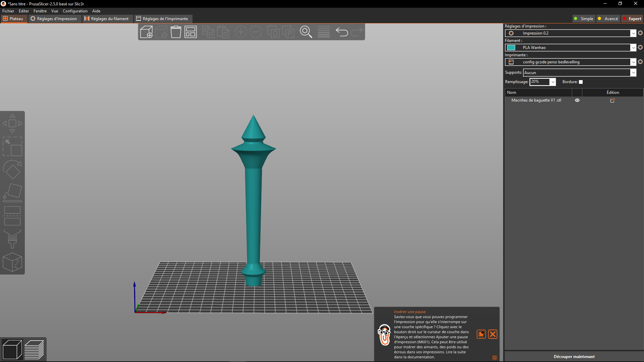The width and height of the screenshot is (644, 362).
Task: Select the Cut tool in left toolbar
Action: click(x=12, y=216)
